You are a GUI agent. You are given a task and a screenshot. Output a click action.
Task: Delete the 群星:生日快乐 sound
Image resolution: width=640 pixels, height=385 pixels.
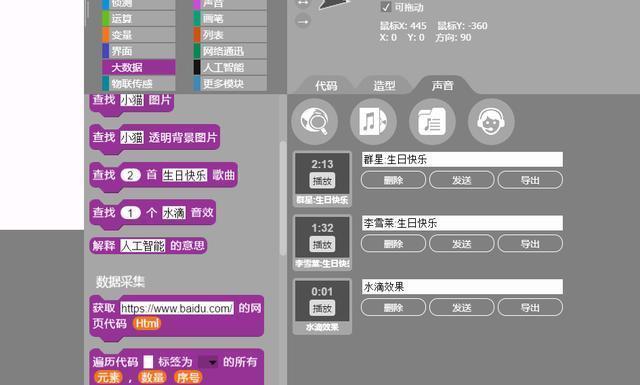pos(393,180)
